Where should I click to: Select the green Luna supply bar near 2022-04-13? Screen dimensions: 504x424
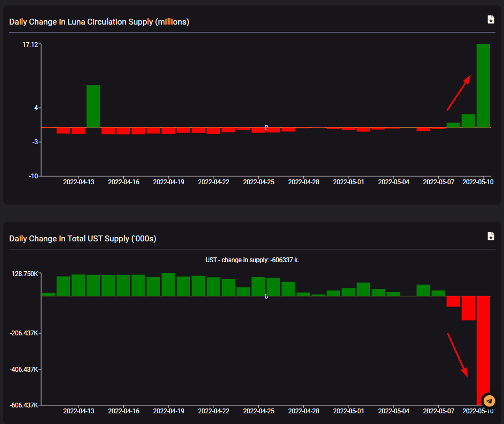tap(93, 106)
